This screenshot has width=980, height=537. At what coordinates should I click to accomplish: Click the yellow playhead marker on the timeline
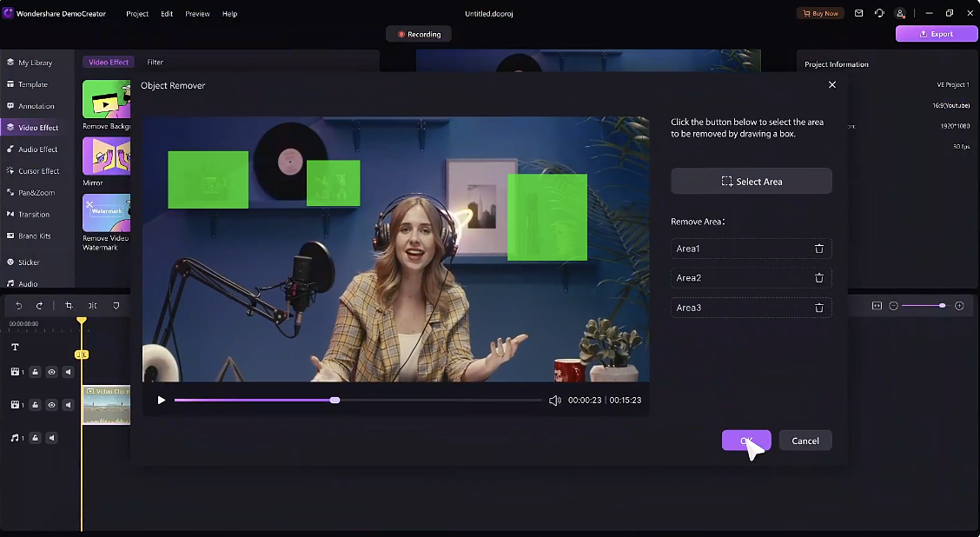tap(82, 320)
